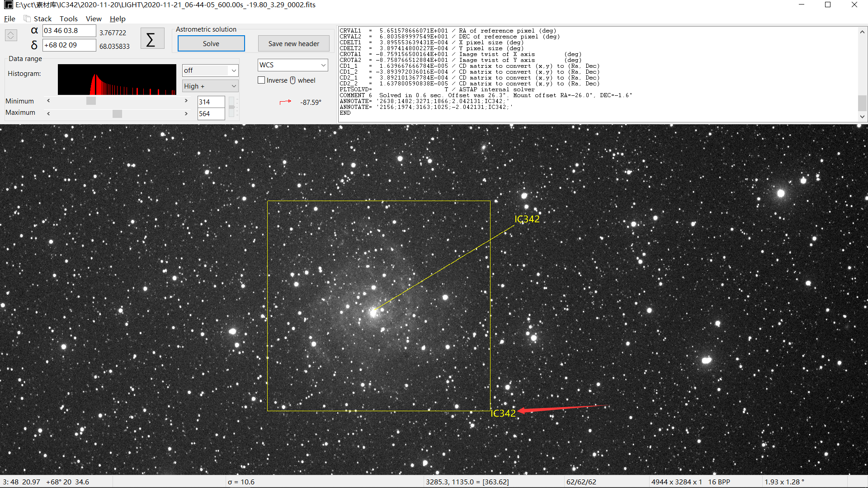Image resolution: width=868 pixels, height=488 pixels.
Task: Click the minimum value field 314
Action: [x=211, y=102]
